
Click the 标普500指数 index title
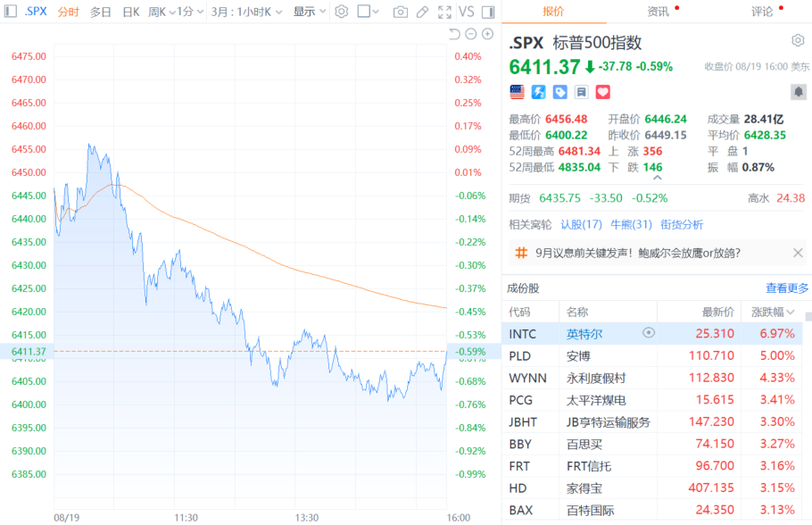coord(597,43)
